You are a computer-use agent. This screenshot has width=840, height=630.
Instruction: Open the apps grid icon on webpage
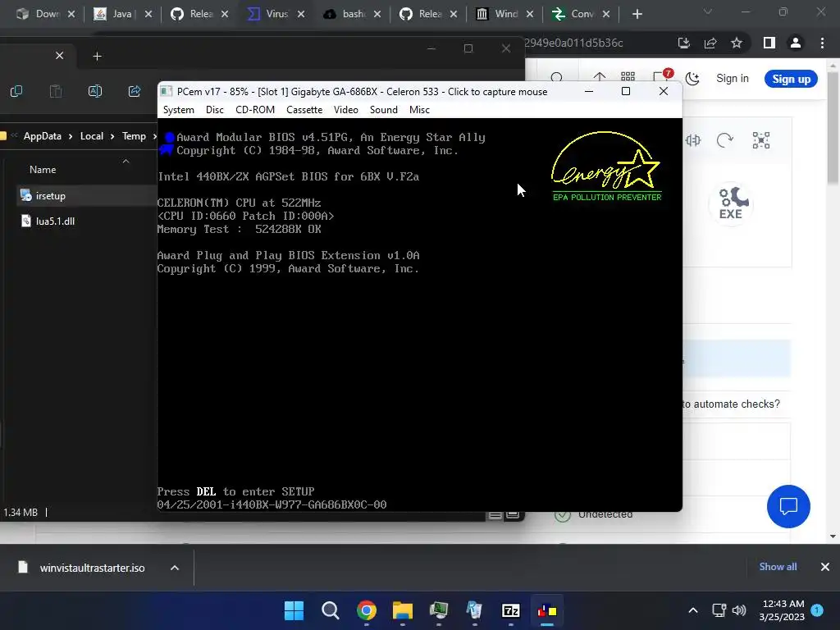pyautogui.click(x=628, y=78)
